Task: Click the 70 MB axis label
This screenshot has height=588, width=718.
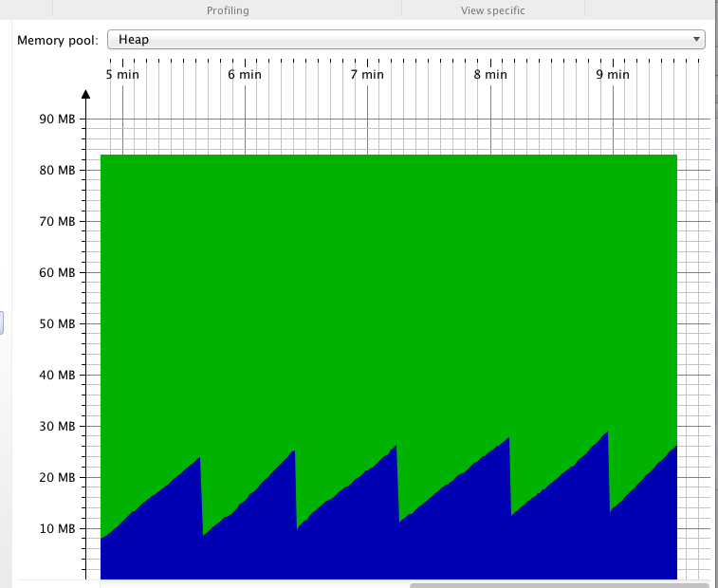Action: point(57,222)
